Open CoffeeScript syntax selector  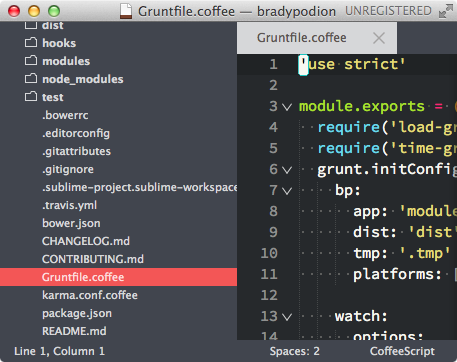tap(402, 351)
